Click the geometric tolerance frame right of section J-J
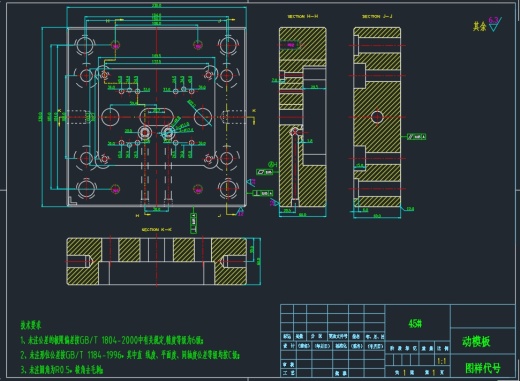The width and height of the screenshot is (520, 381). [417, 137]
